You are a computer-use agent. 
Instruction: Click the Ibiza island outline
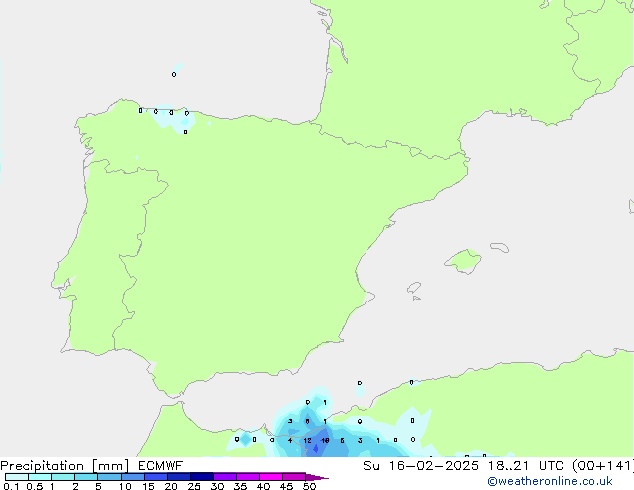pyautogui.click(x=414, y=288)
